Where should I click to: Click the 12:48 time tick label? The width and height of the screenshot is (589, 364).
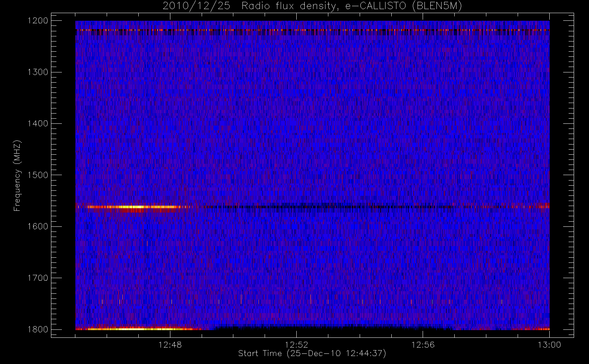coord(170,345)
